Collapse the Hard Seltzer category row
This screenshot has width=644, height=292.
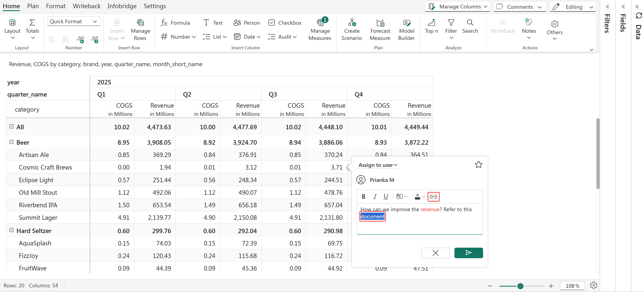click(11, 230)
